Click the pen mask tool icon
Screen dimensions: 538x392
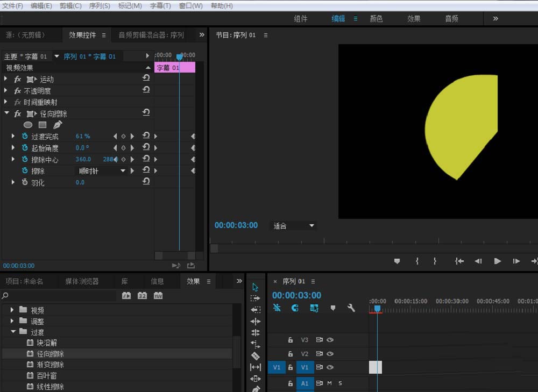click(x=58, y=125)
